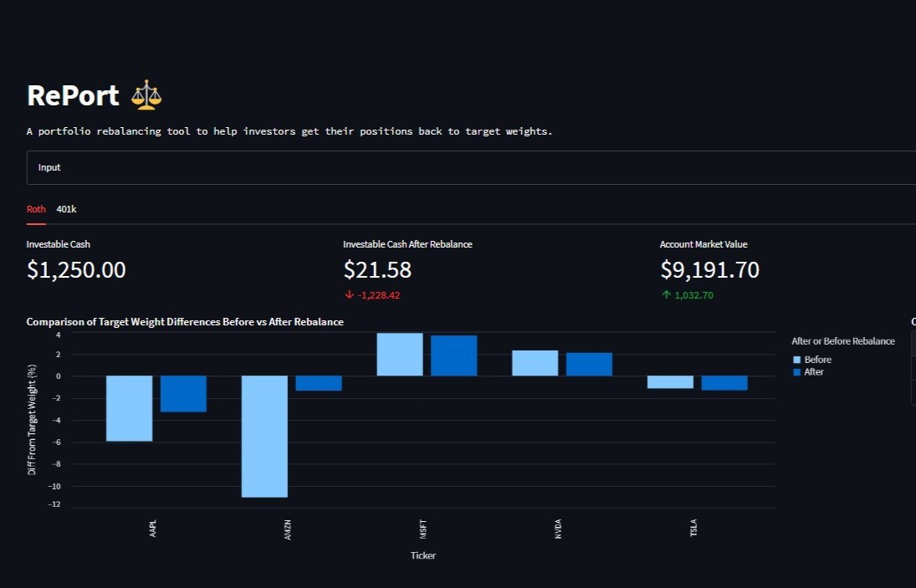
Task: Switch to the Roth tab
Action: point(36,209)
